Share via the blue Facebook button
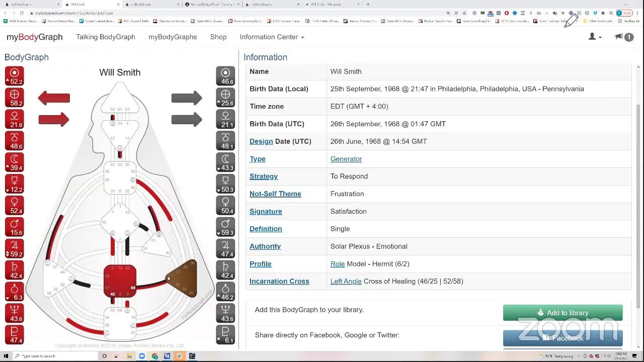 [562, 338]
